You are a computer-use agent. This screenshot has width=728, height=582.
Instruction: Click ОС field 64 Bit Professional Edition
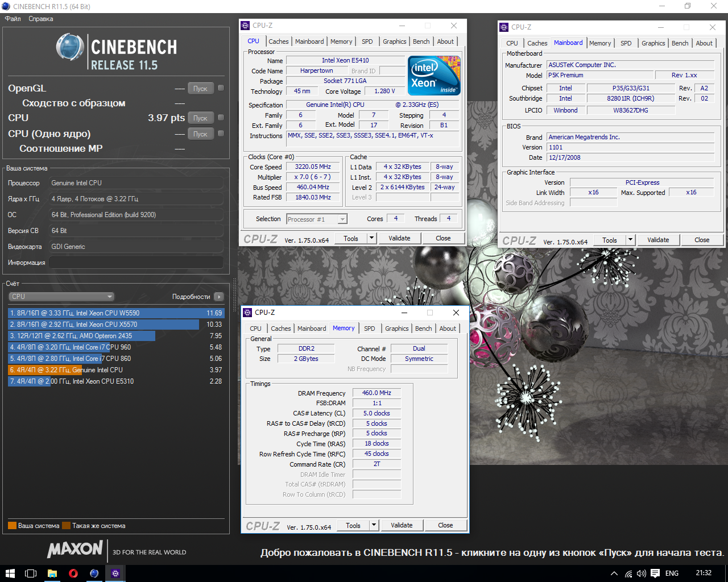click(136, 215)
